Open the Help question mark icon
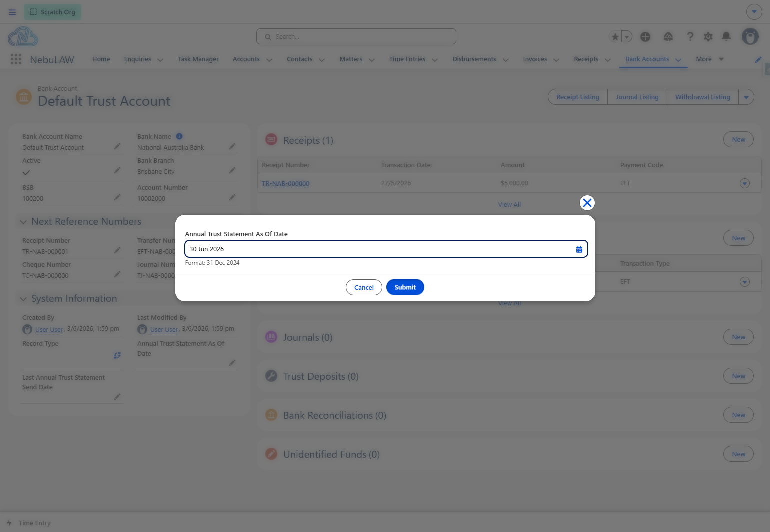Screen dimensions: 770x532 690,36
